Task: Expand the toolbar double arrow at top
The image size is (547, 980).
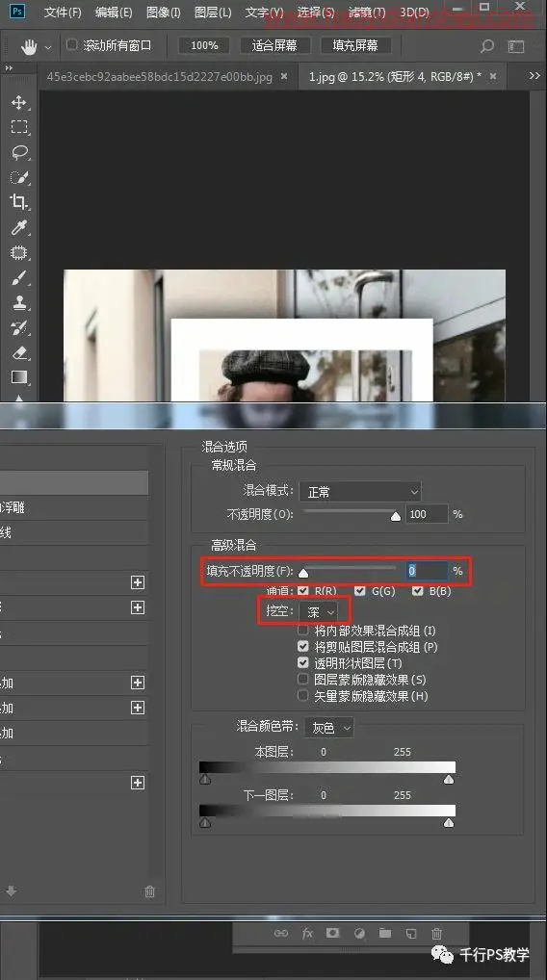Action: [x=9, y=67]
